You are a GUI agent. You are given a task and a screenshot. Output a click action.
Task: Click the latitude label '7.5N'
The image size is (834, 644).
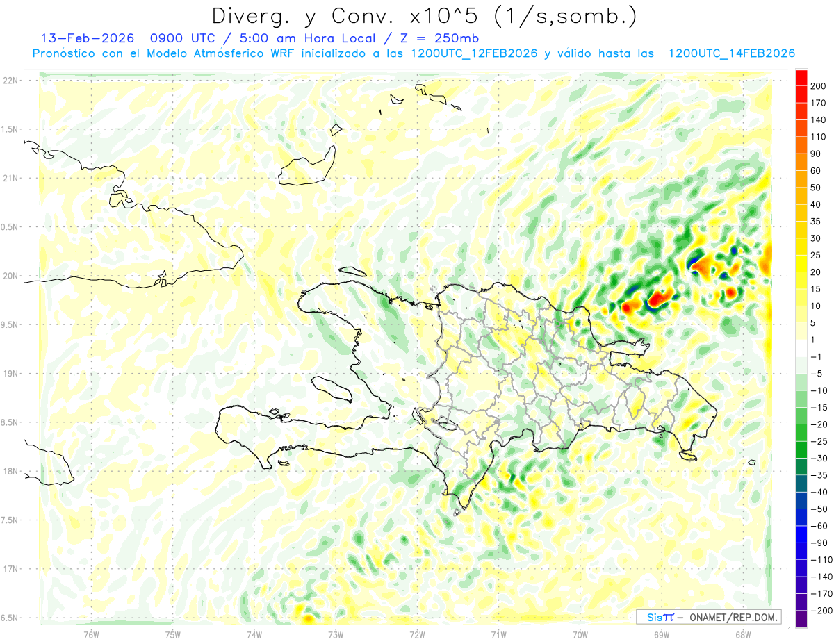tap(9, 520)
